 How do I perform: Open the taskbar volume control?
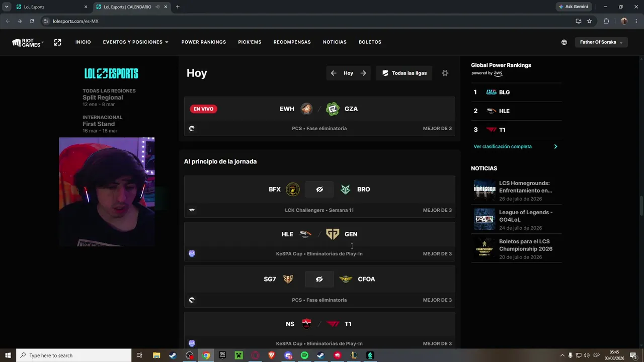(587, 355)
